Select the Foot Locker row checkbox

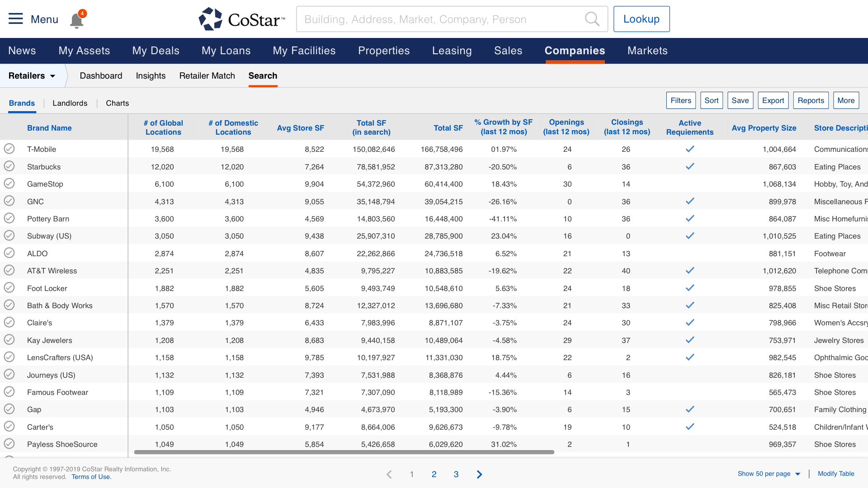point(9,288)
